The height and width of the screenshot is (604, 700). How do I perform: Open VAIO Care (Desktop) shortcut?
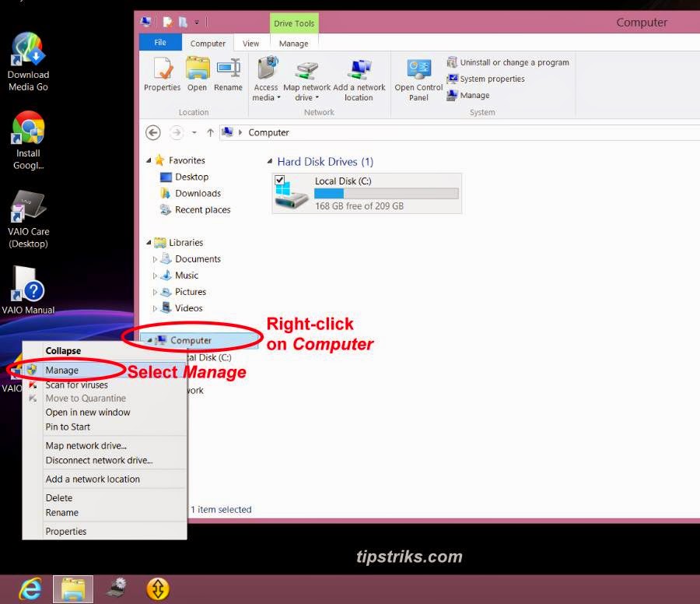28,219
